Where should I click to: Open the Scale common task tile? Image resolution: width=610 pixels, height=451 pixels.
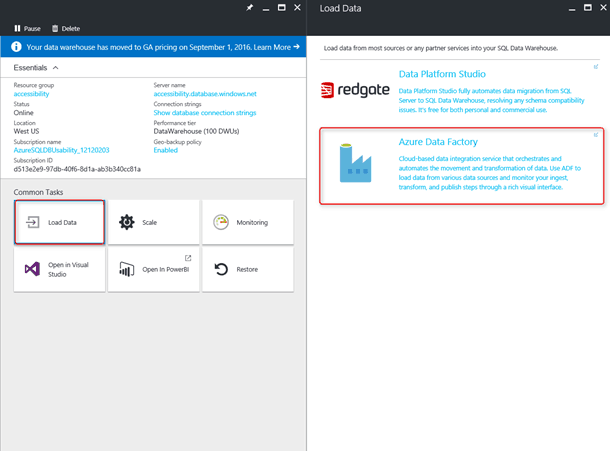153,222
